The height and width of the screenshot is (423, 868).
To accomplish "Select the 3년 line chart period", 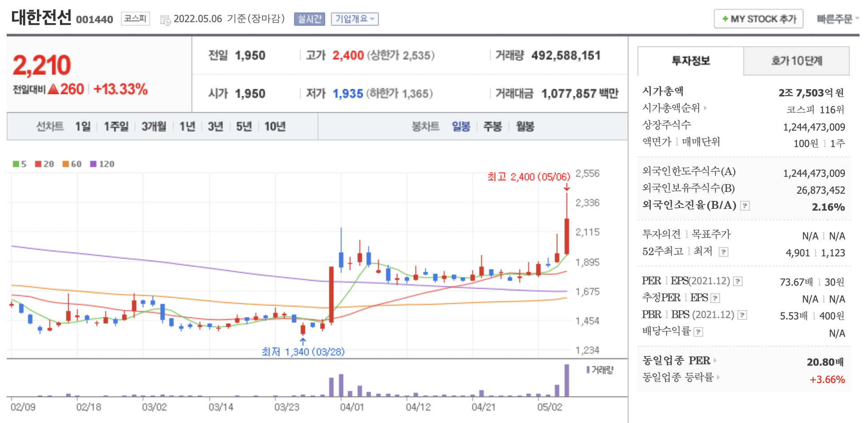I will tap(215, 127).
